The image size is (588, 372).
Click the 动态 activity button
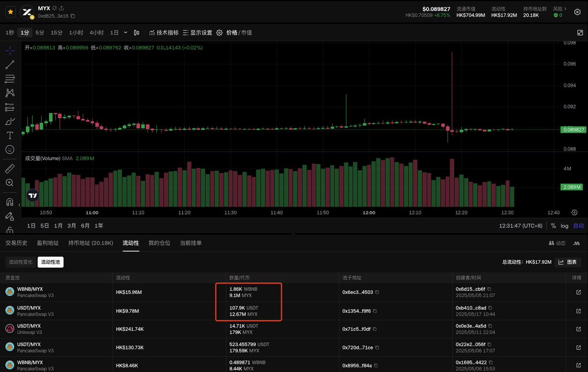pos(557,243)
